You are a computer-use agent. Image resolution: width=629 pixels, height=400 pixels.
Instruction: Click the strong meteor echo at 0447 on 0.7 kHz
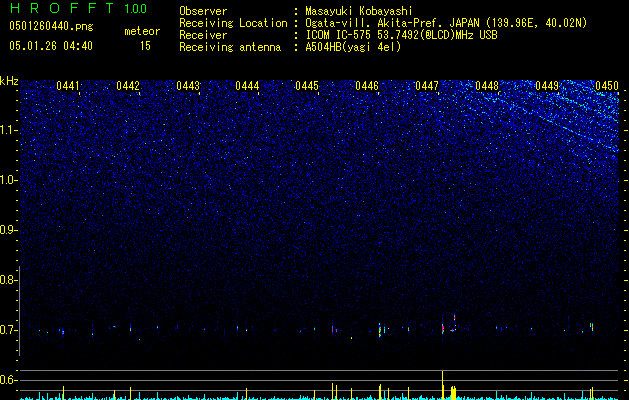pyautogui.click(x=443, y=328)
